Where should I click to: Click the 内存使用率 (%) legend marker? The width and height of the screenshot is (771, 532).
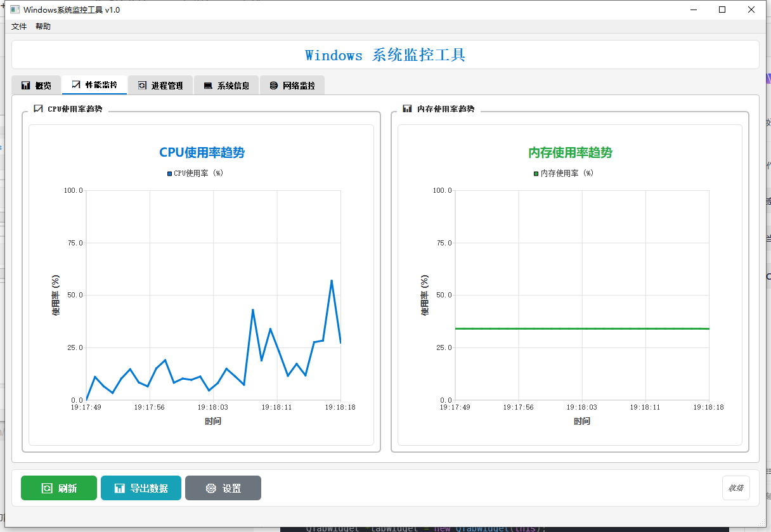coord(536,173)
